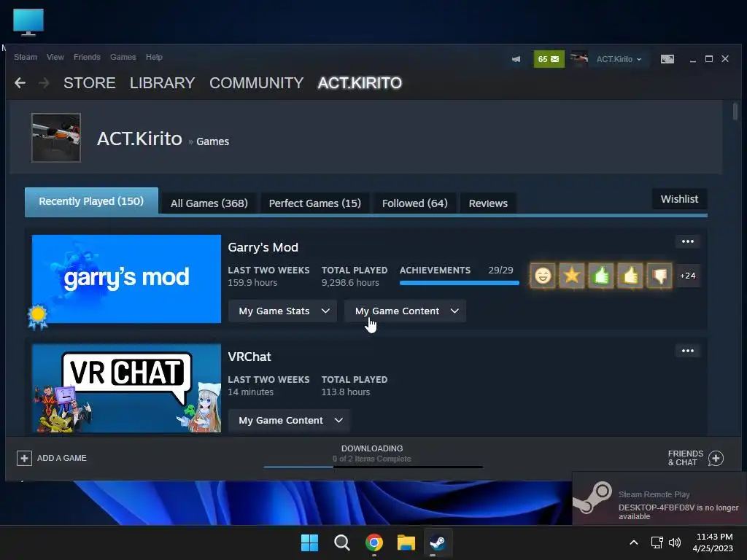Open the volume tray icon
This screenshot has width=747, height=560.
[675, 542]
